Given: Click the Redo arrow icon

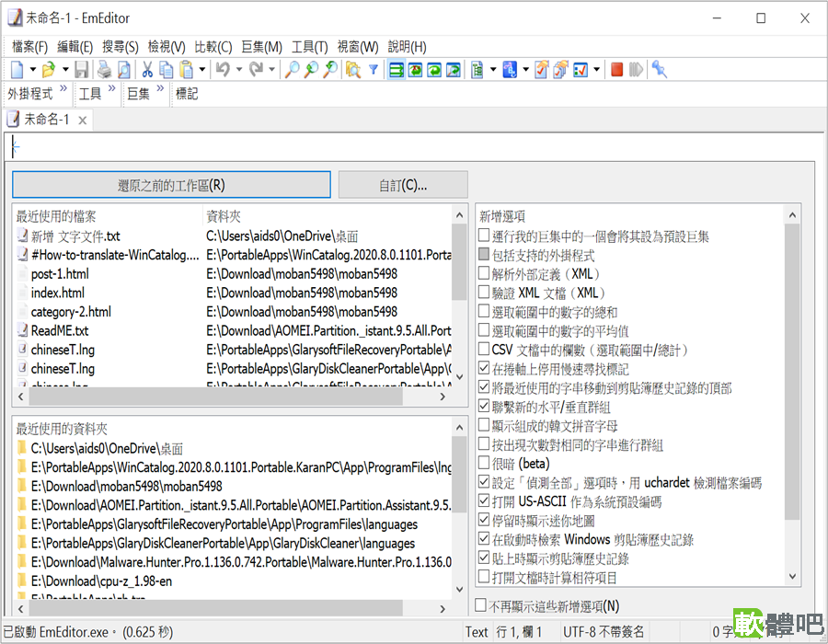Looking at the screenshot, I should (256, 70).
